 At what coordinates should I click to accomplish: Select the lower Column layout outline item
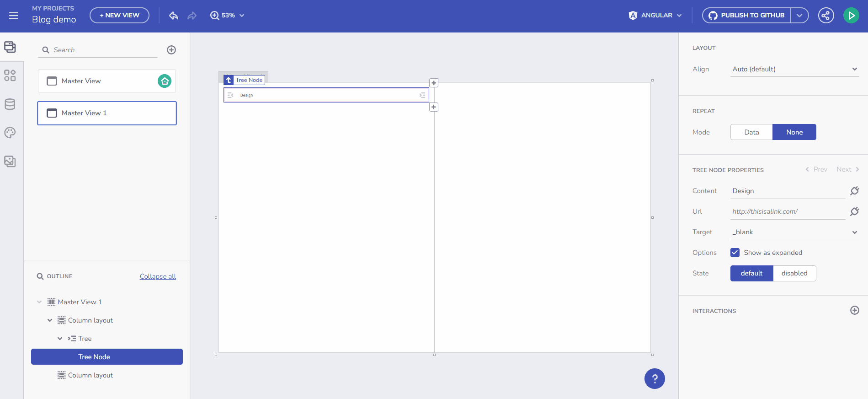coord(90,375)
